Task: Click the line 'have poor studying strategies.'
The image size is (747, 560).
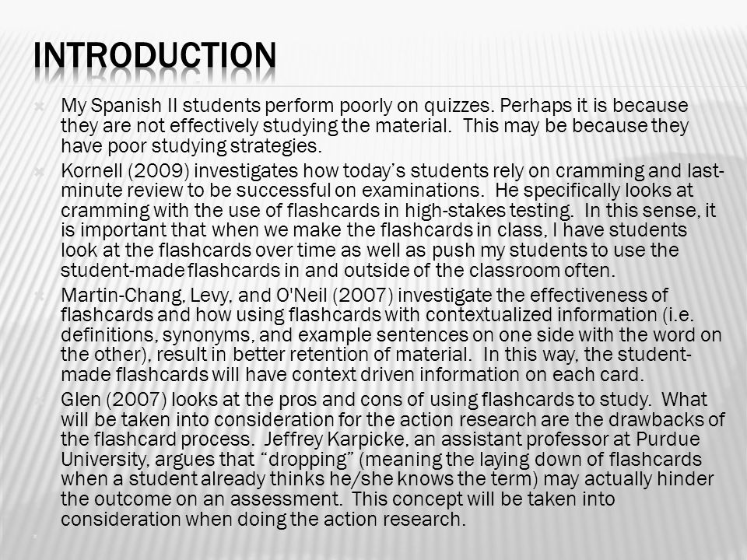Action: 191,145
